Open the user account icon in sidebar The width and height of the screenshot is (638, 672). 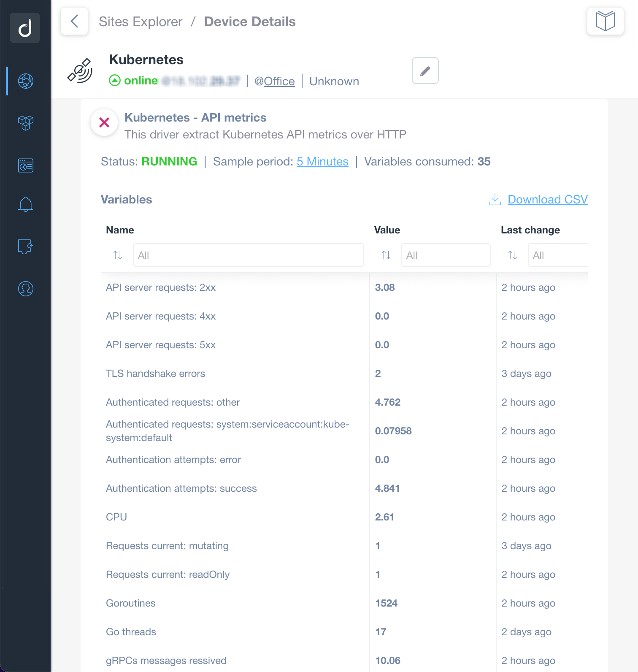[26, 289]
